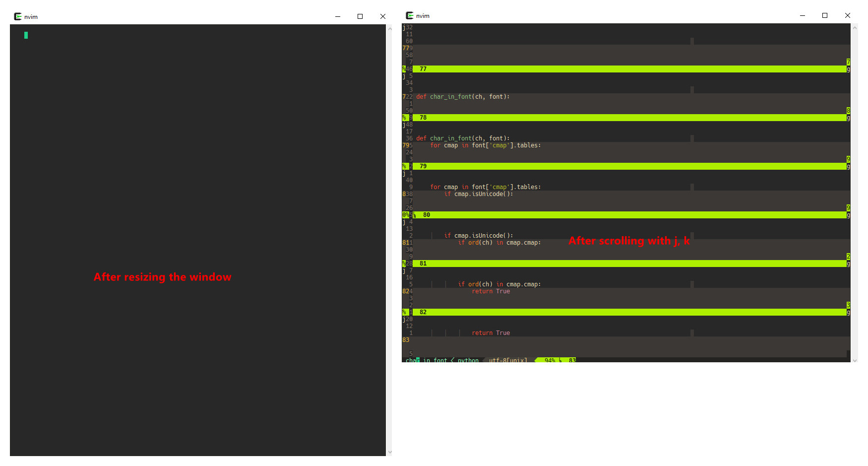The image size is (868, 466).
Task: Select the python filetype indicator in the statusline
Action: pos(468,360)
